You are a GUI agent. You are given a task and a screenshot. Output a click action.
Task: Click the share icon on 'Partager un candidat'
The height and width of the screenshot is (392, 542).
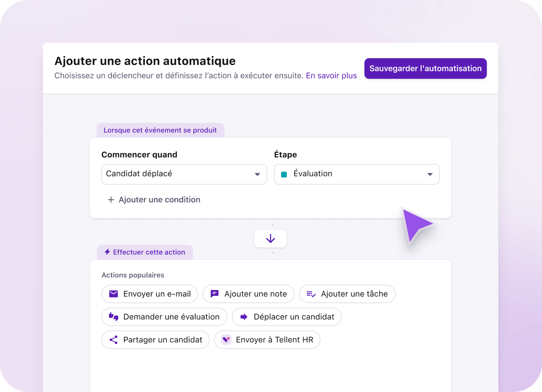(x=113, y=340)
